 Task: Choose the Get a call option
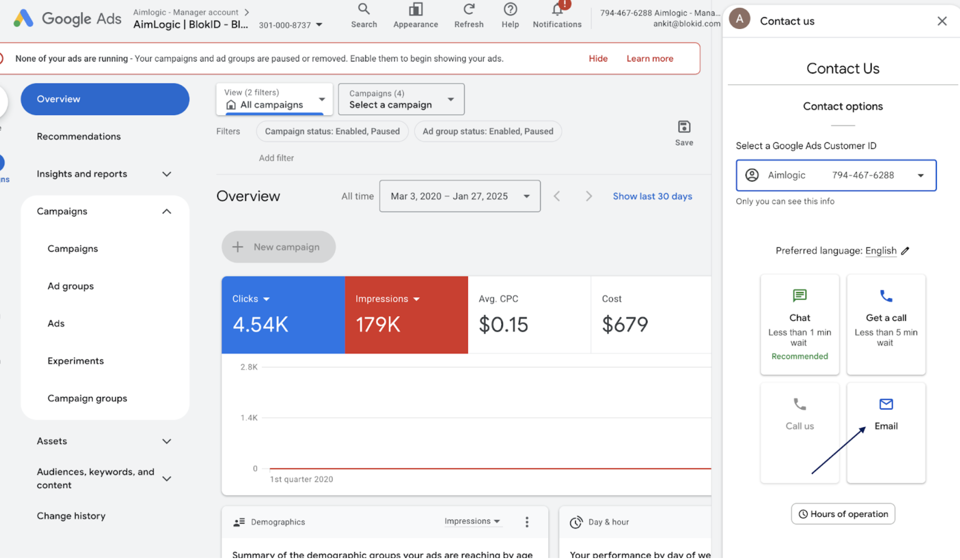[885, 324]
